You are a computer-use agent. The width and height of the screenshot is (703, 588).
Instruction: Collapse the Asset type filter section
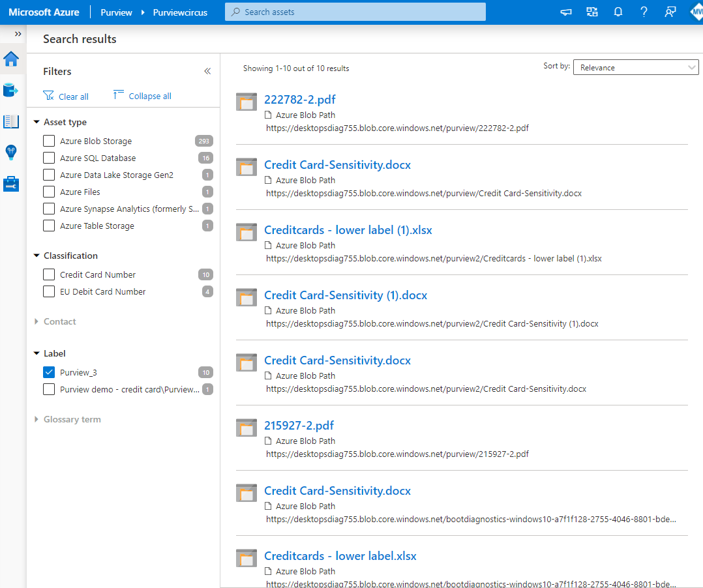click(37, 122)
